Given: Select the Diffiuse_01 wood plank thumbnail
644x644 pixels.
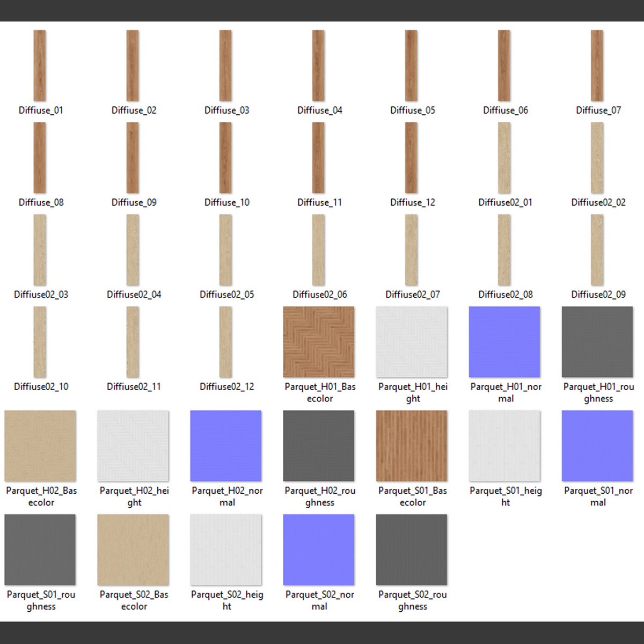Looking at the screenshot, I should (x=40, y=65).
